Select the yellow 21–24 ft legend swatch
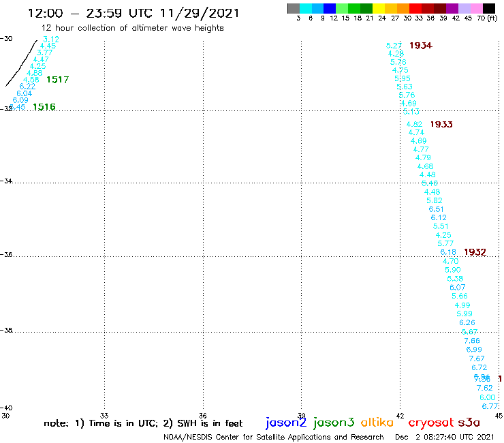This screenshot has width=504, height=443. [378, 8]
